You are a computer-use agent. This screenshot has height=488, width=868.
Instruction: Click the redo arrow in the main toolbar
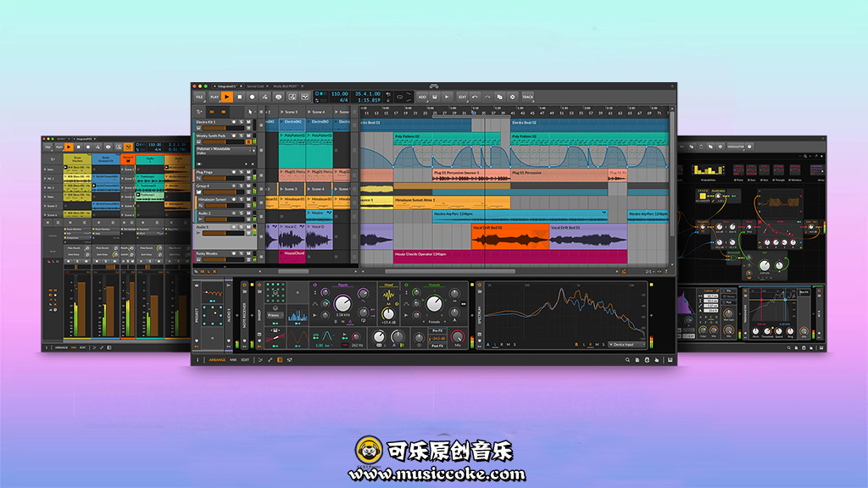[487, 97]
